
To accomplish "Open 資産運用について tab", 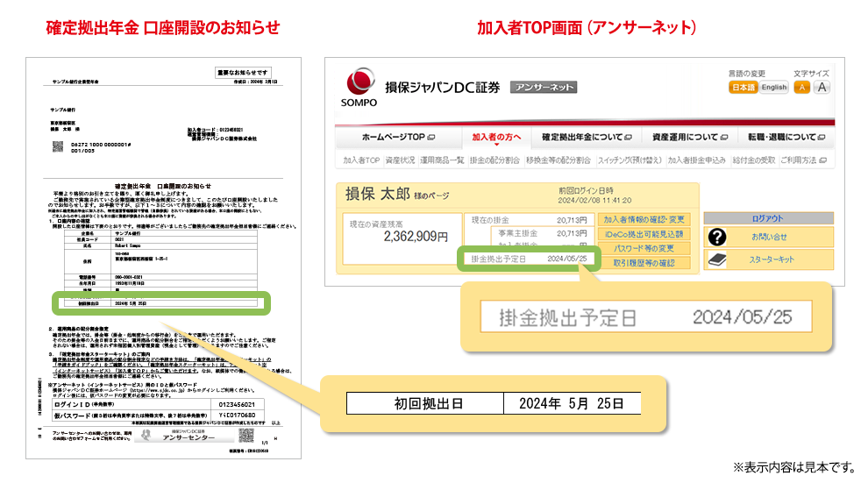I will [690, 137].
